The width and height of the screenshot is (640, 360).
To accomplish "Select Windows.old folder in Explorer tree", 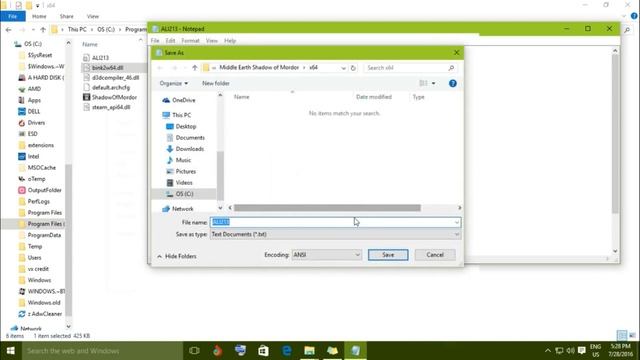I will (44, 302).
